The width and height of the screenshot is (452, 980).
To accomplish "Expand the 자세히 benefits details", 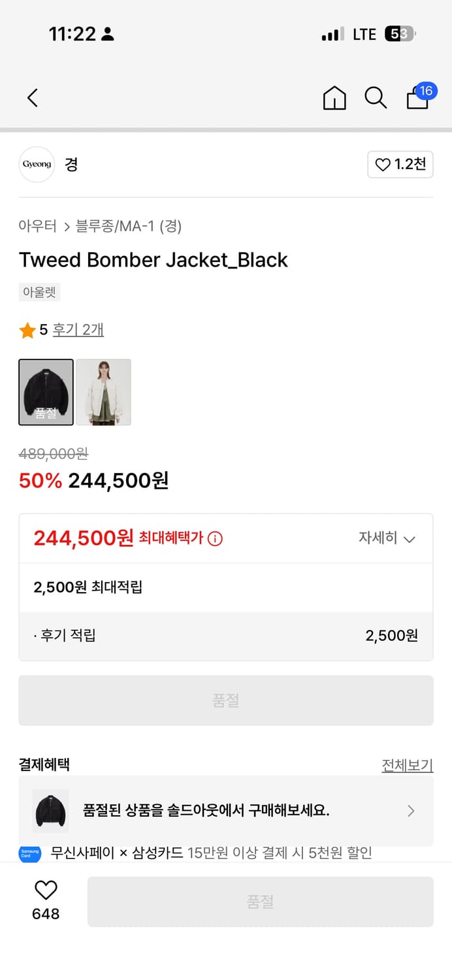I will (x=388, y=538).
